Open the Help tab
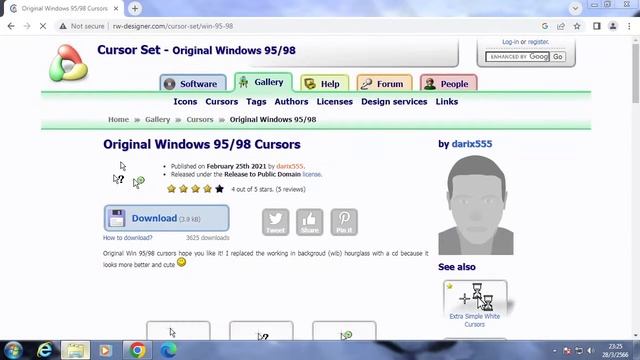Screen dimensions: 640x360 coord(324,84)
